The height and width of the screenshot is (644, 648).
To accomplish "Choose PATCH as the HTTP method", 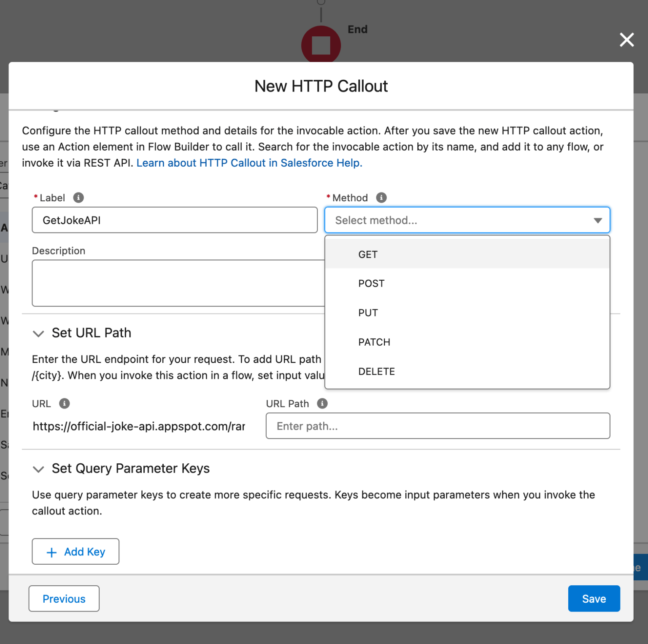I will pos(374,342).
